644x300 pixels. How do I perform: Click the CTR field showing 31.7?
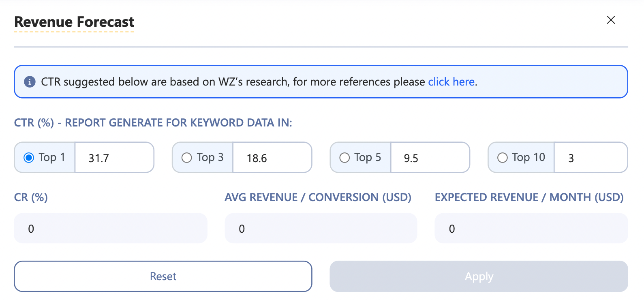[x=114, y=158]
